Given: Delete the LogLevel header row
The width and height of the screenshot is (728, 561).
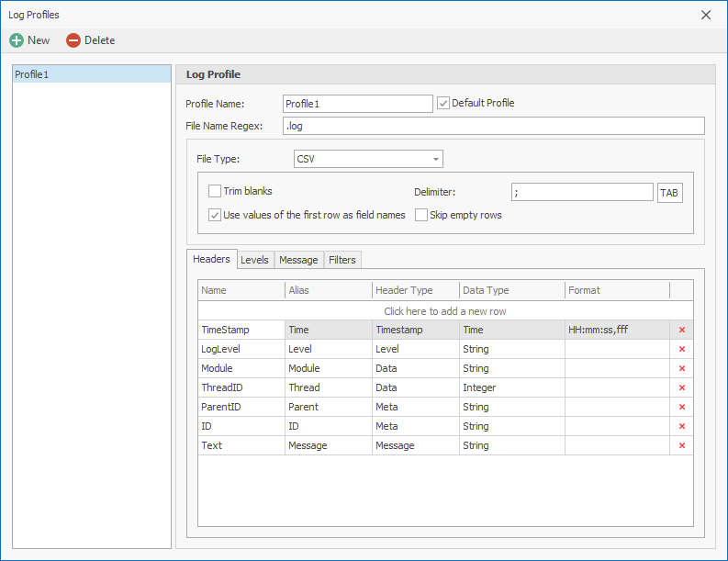Looking at the screenshot, I should click(681, 349).
